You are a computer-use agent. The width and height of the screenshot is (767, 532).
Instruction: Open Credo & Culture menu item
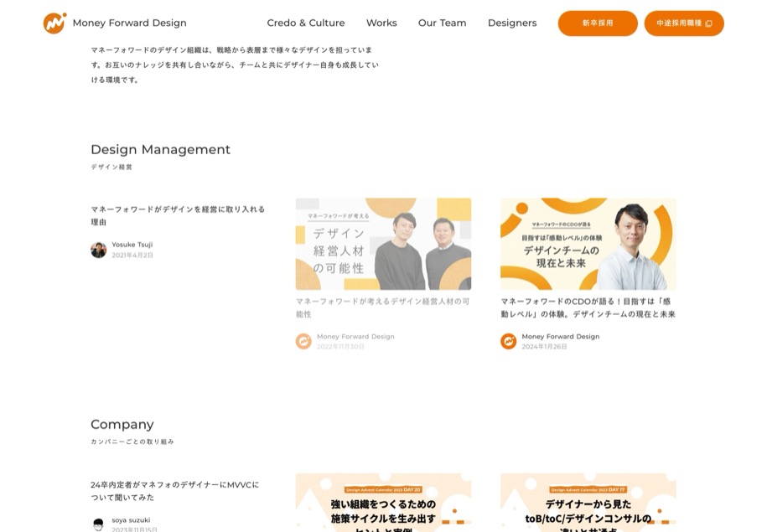tap(306, 23)
